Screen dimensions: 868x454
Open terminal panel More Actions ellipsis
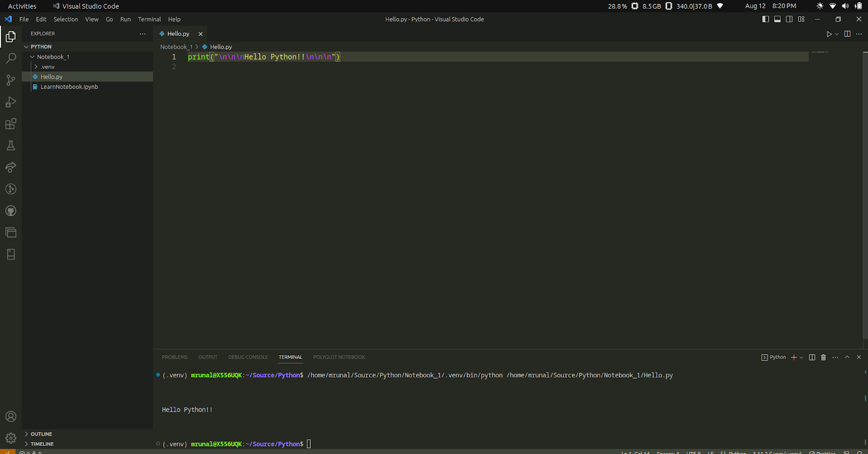[x=835, y=357]
